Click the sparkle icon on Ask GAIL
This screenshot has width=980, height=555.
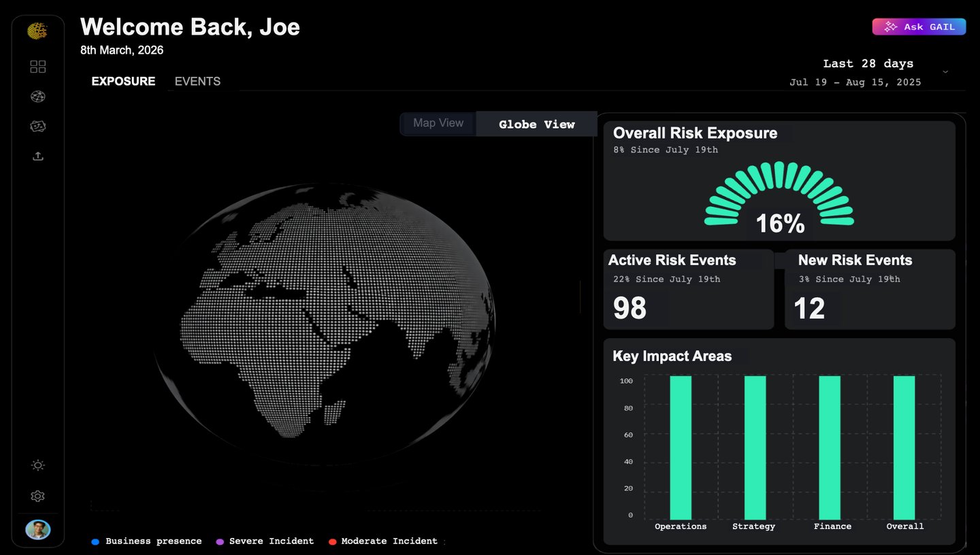(x=890, y=27)
